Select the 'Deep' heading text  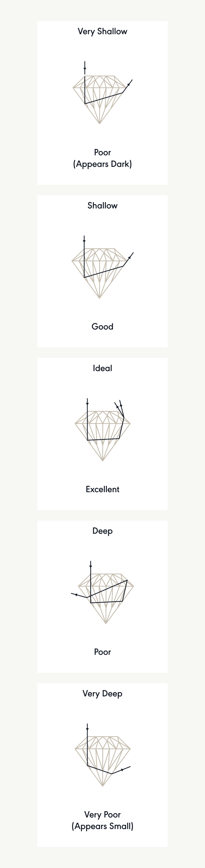(x=102, y=531)
